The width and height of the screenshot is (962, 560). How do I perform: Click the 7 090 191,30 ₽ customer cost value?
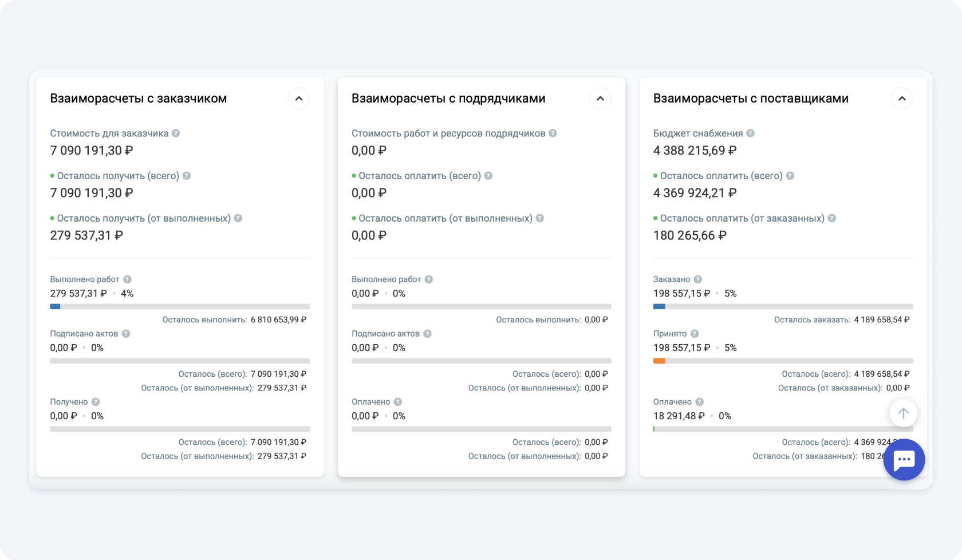pos(92,151)
